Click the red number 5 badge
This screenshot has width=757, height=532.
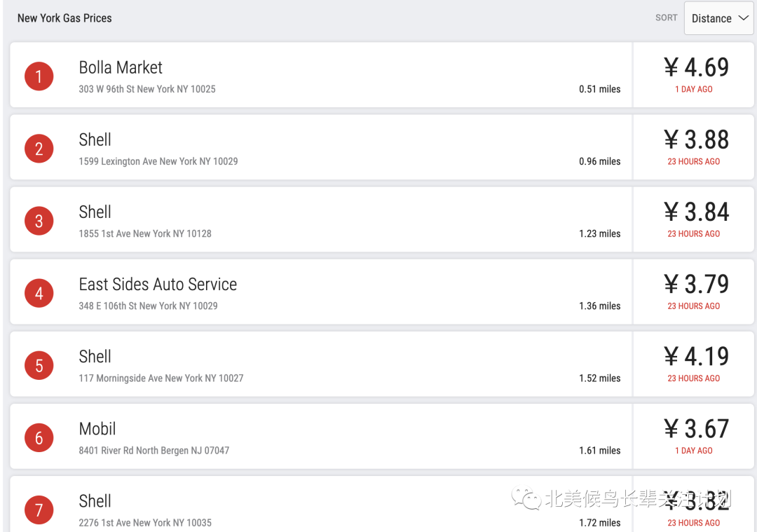[x=39, y=365]
